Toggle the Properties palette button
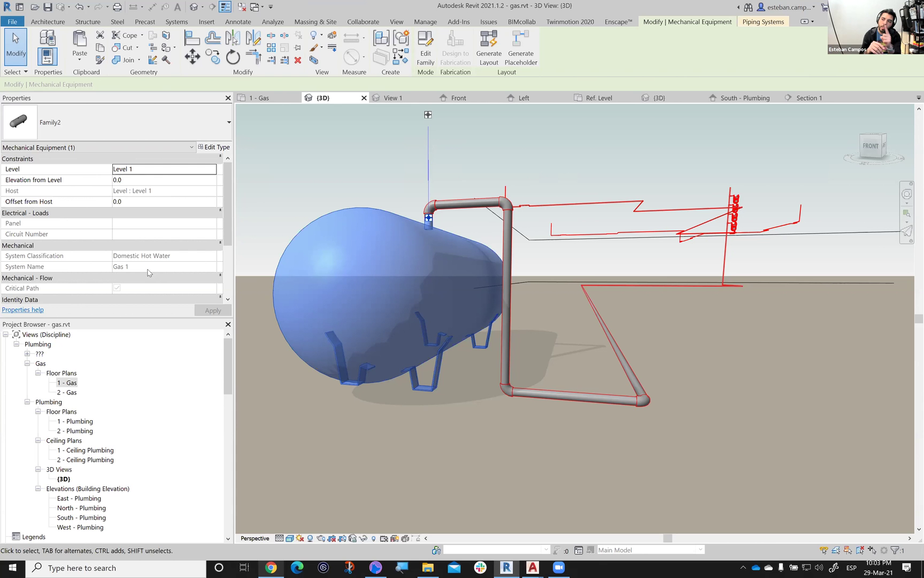This screenshot has width=924, height=578. coord(47,57)
